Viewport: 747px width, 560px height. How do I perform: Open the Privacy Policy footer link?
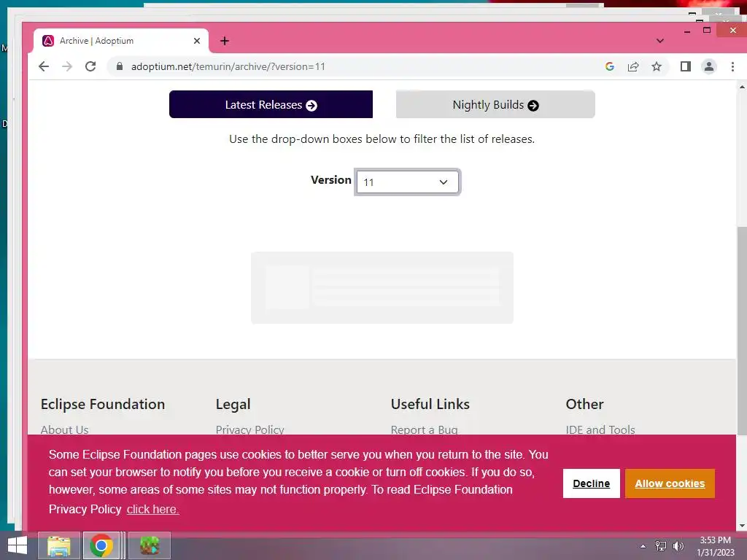pos(249,429)
